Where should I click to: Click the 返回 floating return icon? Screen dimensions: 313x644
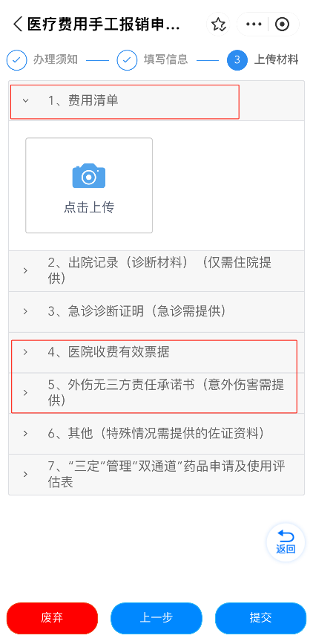[286, 542]
